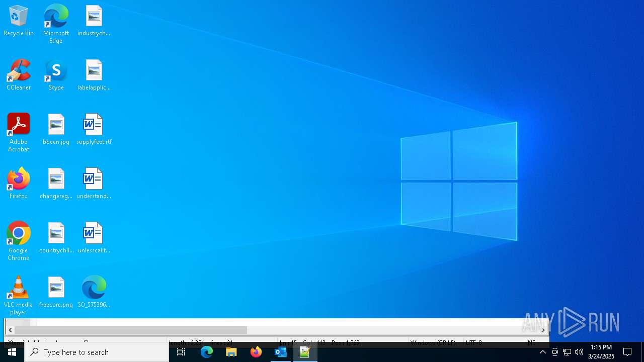Select the unlesscalif... Word document
The width and height of the screenshot is (644, 362).
94,238
